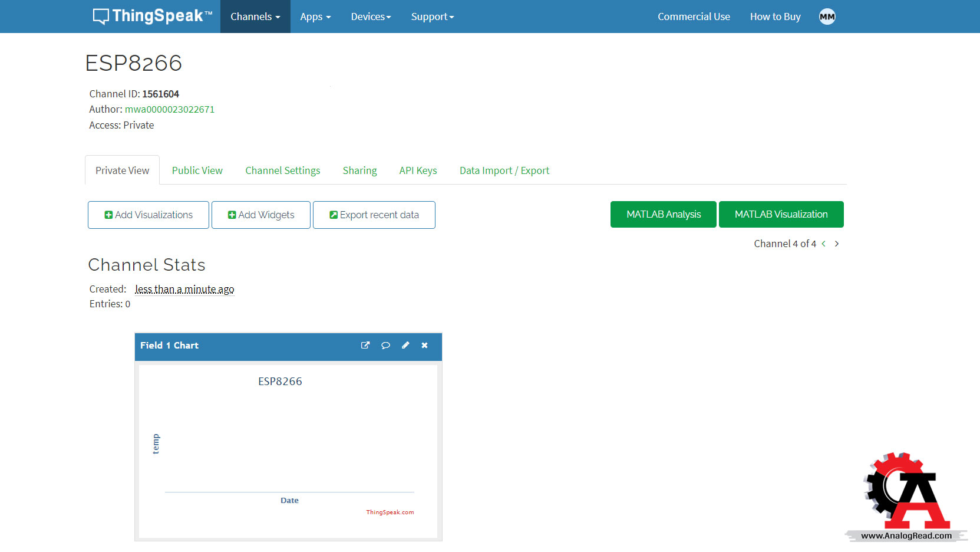
Task: Select the Private View tab
Action: click(123, 170)
